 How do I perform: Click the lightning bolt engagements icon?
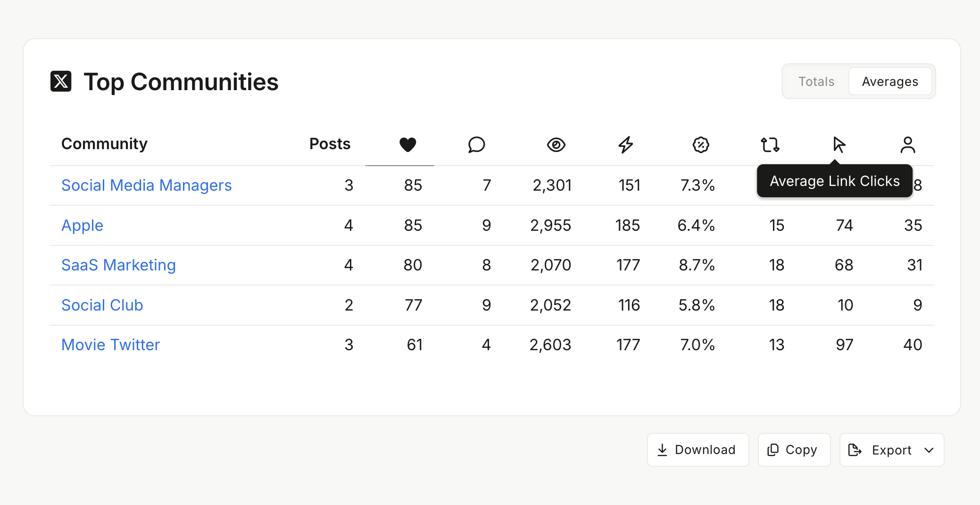626,144
